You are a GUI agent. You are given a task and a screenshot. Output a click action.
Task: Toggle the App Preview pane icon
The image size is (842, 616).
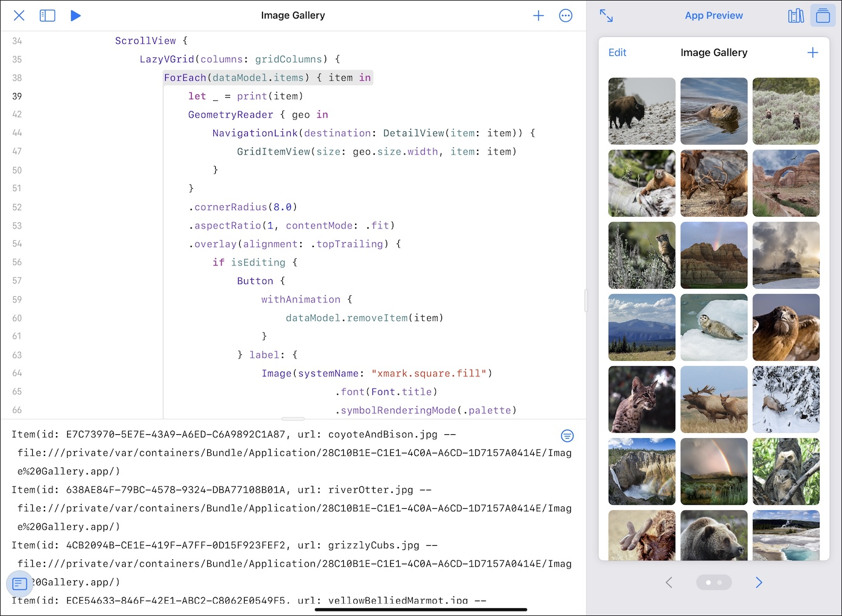(x=823, y=15)
